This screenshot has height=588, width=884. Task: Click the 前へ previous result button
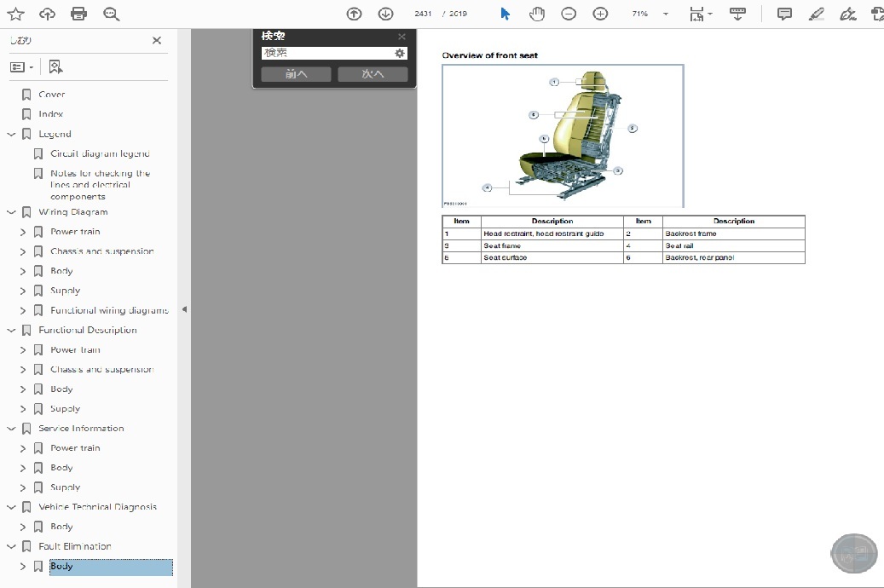pos(296,74)
